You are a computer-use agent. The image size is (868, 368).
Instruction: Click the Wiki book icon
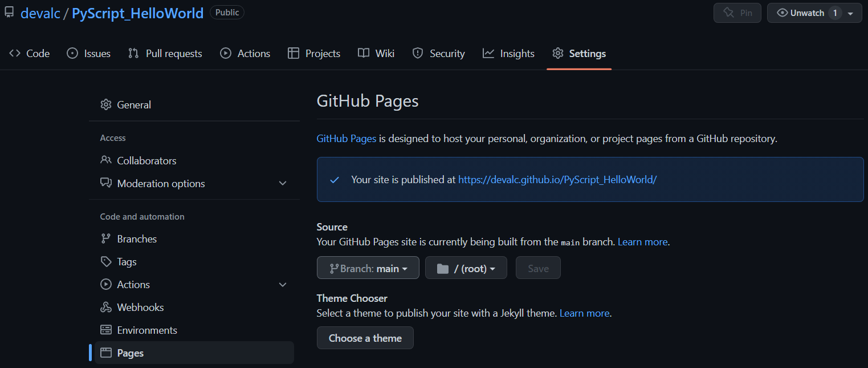click(364, 53)
